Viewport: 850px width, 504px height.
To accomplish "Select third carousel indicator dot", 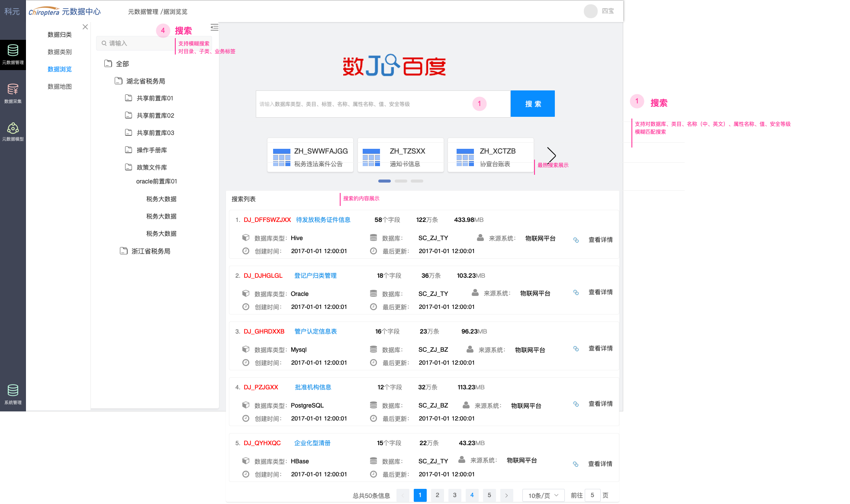I will [x=417, y=181].
